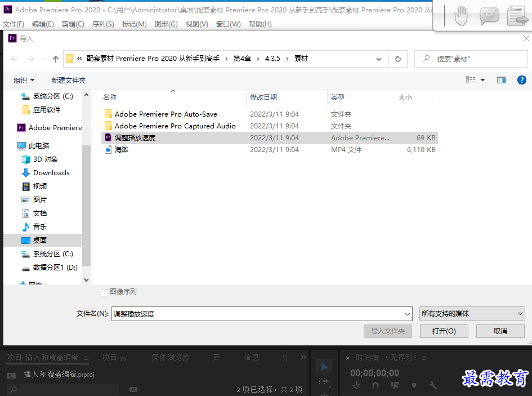Open 编辑(E) menu
This screenshot has width=532, height=396.
click(43, 24)
